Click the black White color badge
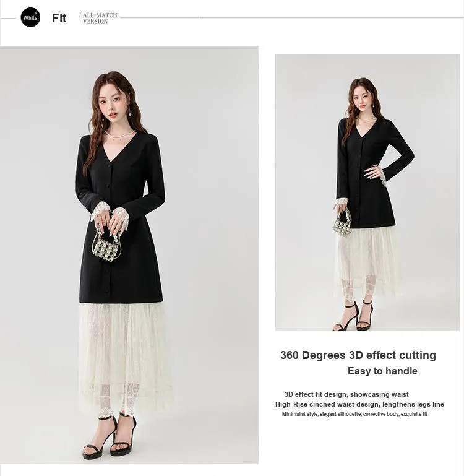Image resolution: width=464 pixels, height=476 pixels. (30, 17)
